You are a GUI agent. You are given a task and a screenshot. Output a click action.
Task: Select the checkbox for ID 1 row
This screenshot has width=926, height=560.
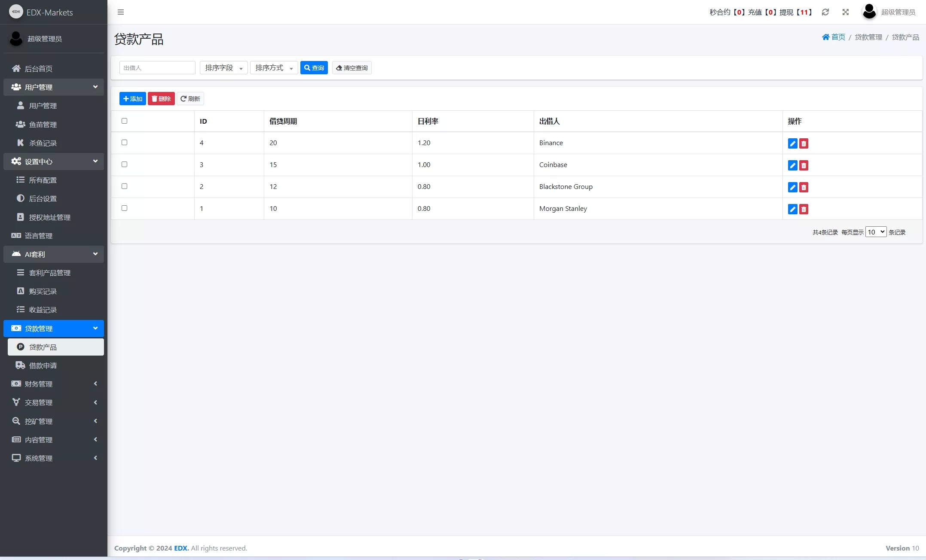tap(125, 208)
